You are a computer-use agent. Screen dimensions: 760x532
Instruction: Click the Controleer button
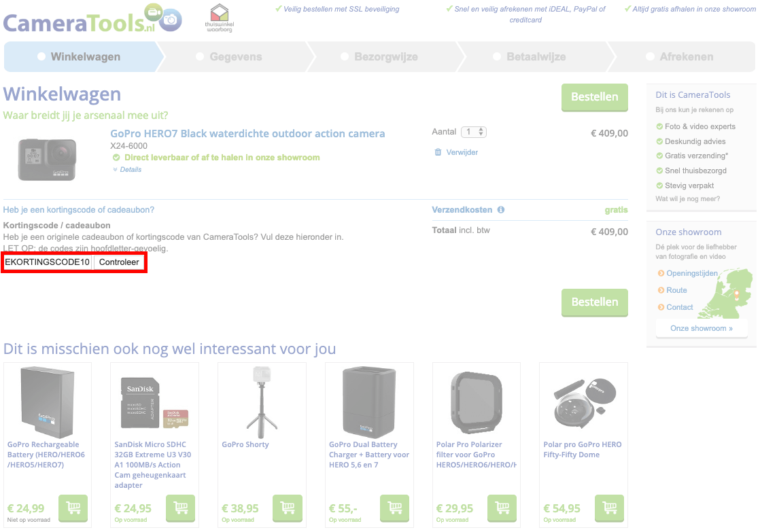click(119, 262)
